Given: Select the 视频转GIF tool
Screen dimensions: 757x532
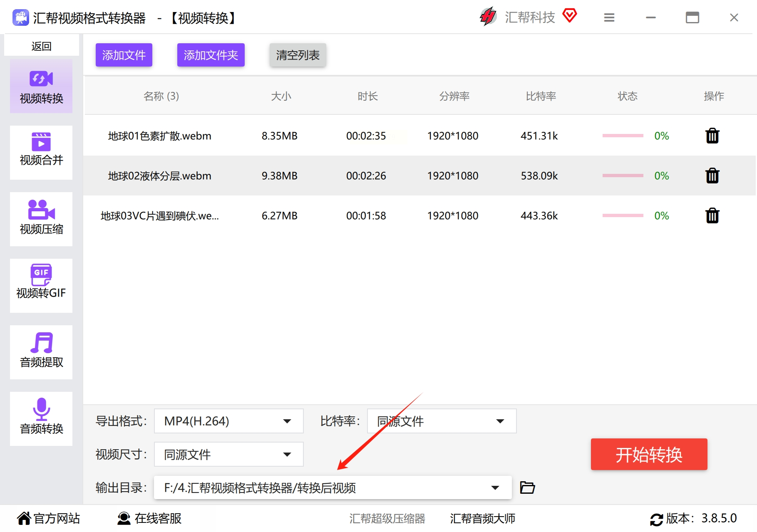Looking at the screenshot, I should [41, 286].
